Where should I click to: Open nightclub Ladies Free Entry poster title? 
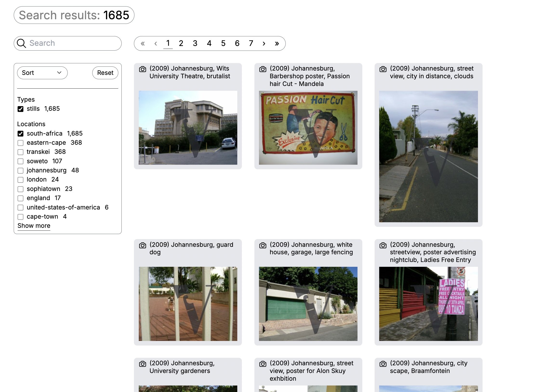pyautogui.click(x=433, y=252)
